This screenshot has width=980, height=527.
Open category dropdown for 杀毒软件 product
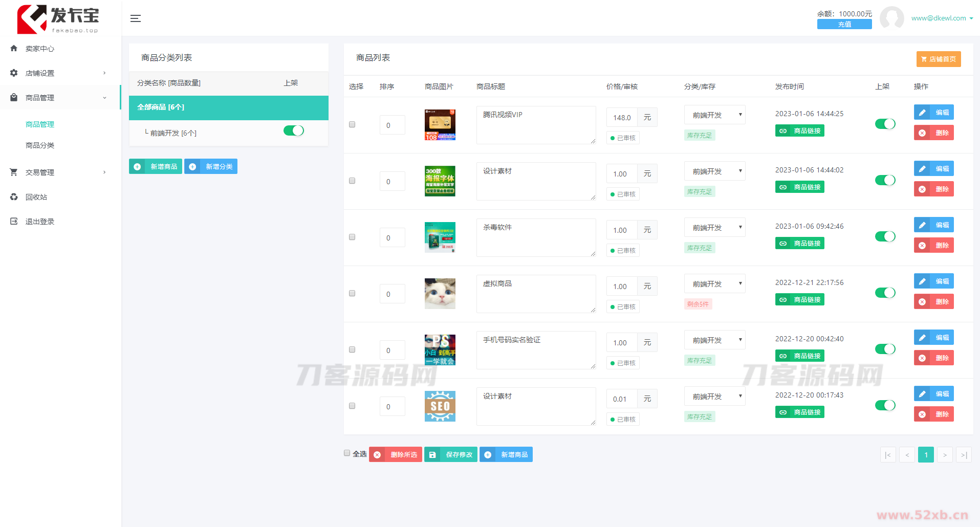click(714, 228)
